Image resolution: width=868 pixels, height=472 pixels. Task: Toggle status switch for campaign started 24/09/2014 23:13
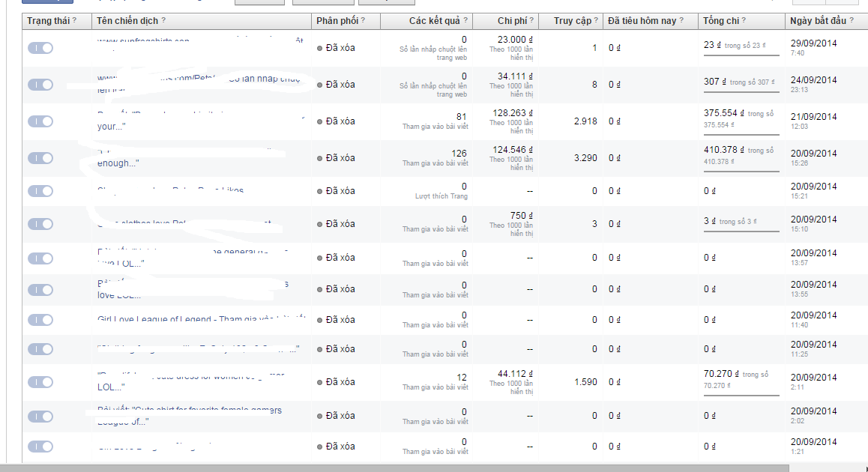[40, 85]
